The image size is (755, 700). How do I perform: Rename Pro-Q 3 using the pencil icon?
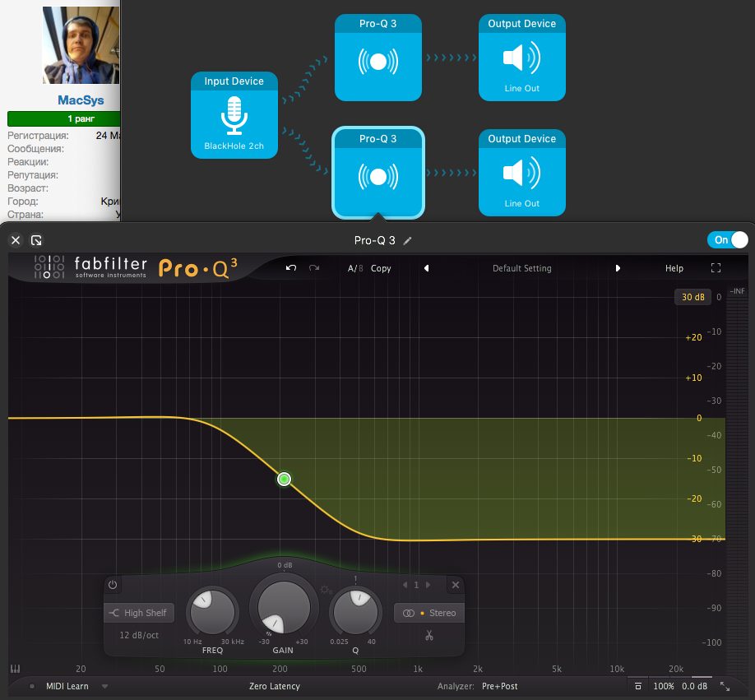407,240
